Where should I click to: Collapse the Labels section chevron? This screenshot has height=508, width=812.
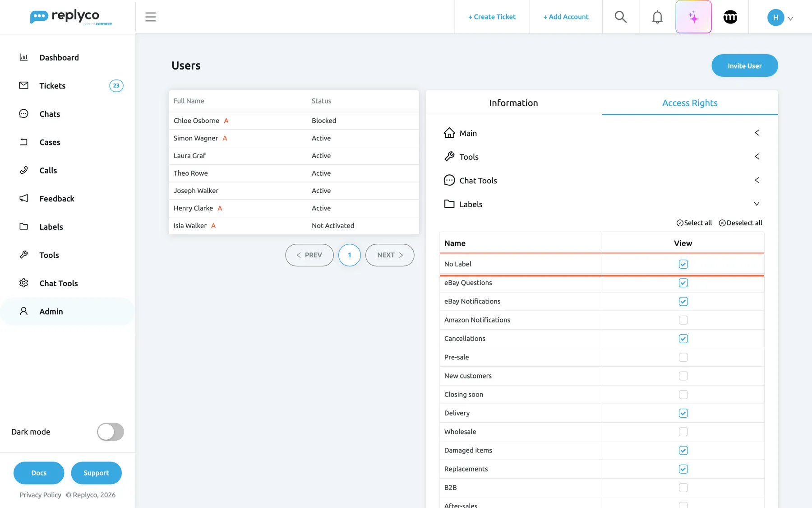757,204
